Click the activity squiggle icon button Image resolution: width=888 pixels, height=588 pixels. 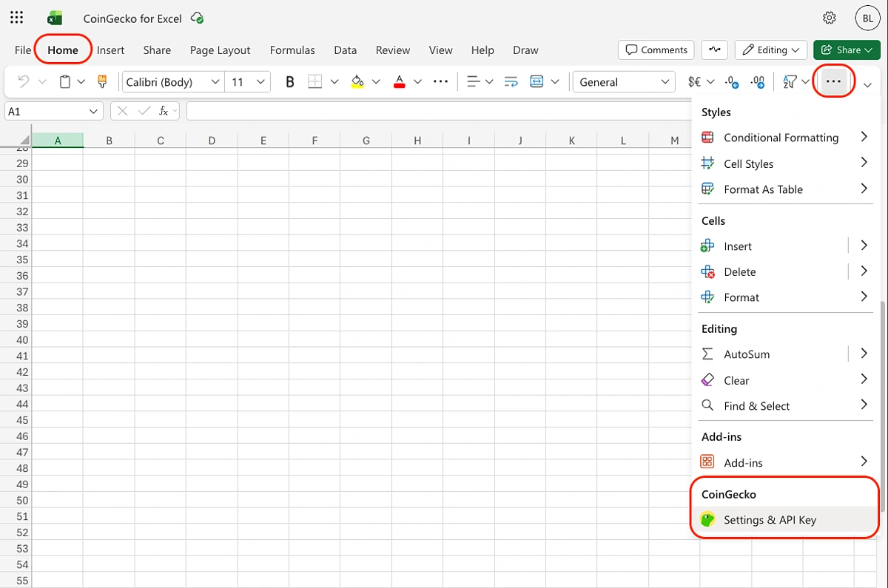click(x=715, y=50)
